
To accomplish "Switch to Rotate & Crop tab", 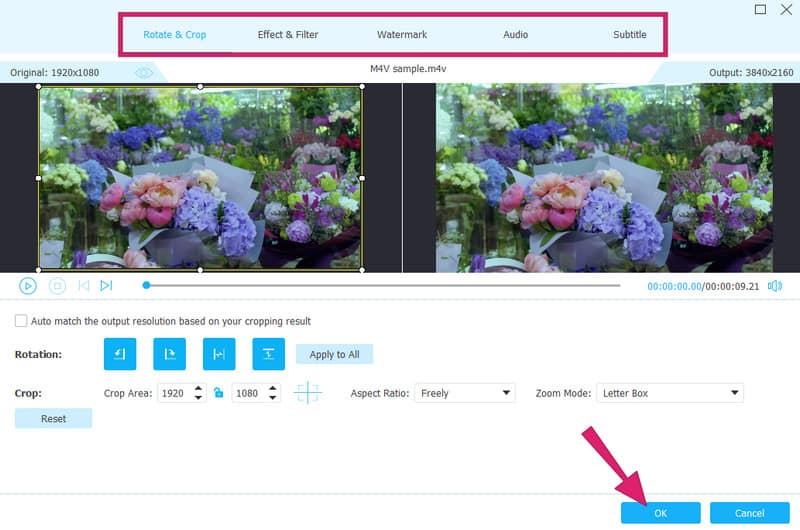I will pyautogui.click(x=174, y=35).
